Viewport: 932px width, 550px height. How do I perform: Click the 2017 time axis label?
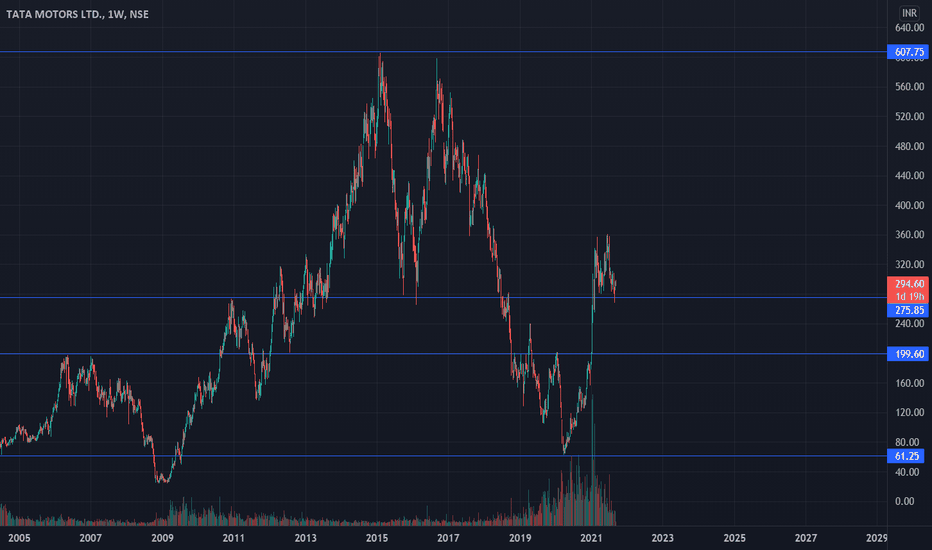pyautogui.click(x=448, y=538)
